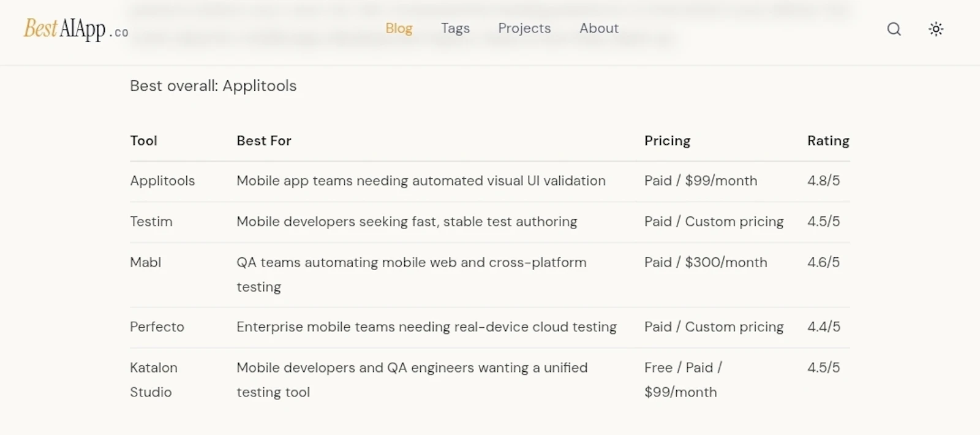Click the 'Best overall: Applitools' text
This screenshot has width=980, height=435.
point(213,86)
